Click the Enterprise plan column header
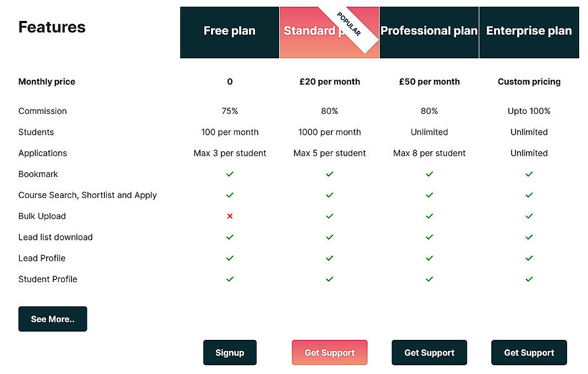The image size is (588, 374). click(x=529, y=31)
